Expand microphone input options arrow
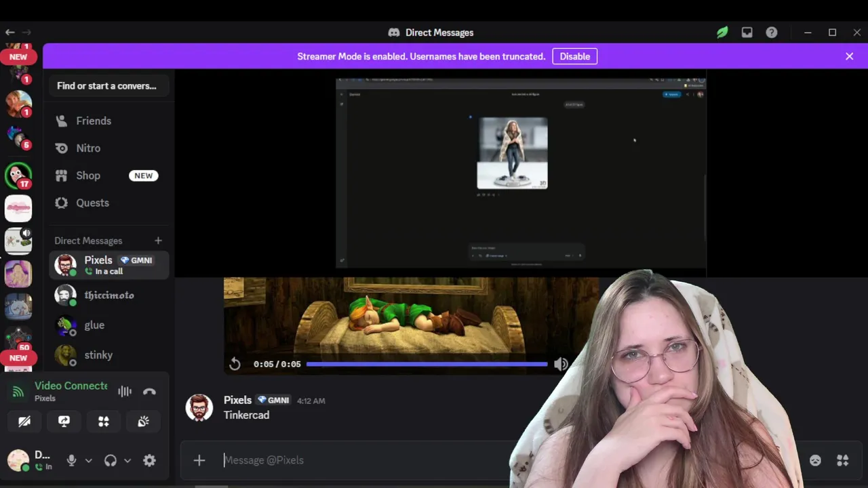Image resolution: width=868 pixels, height=488 pixels. 88,460
